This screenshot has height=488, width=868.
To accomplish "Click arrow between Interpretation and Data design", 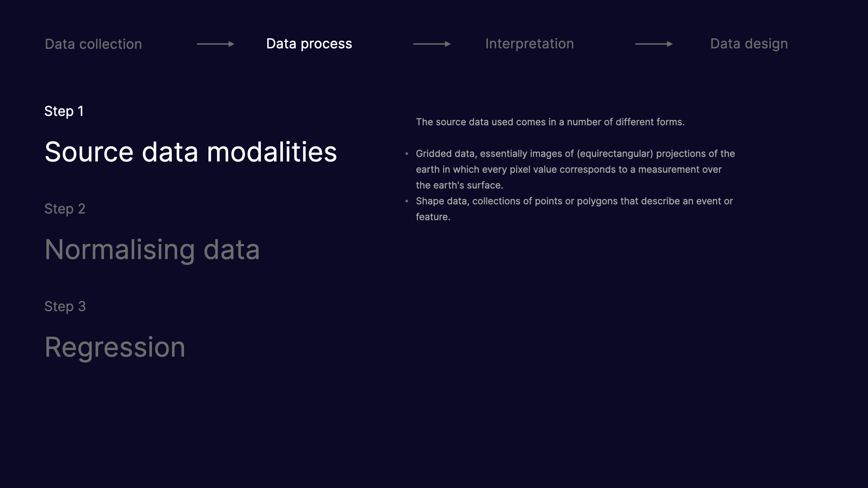I will click(654, 44).
